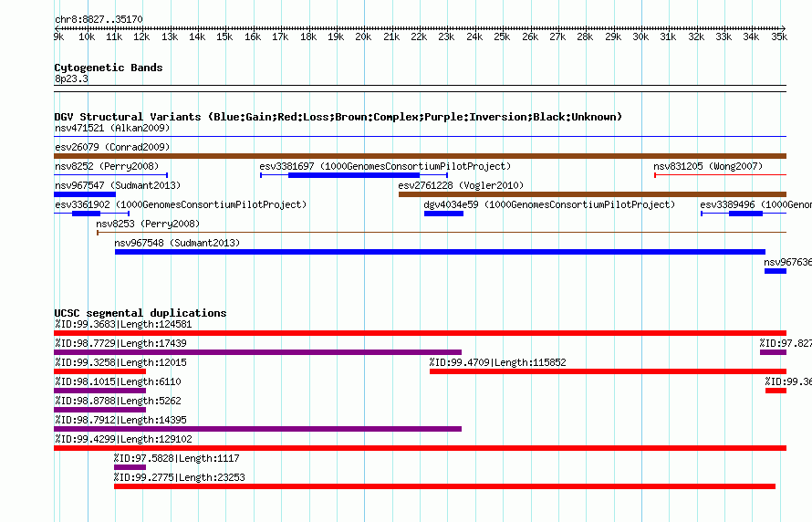Click the small blue nsv967636 bar
The image size is (812, 522).
[776, 271]
